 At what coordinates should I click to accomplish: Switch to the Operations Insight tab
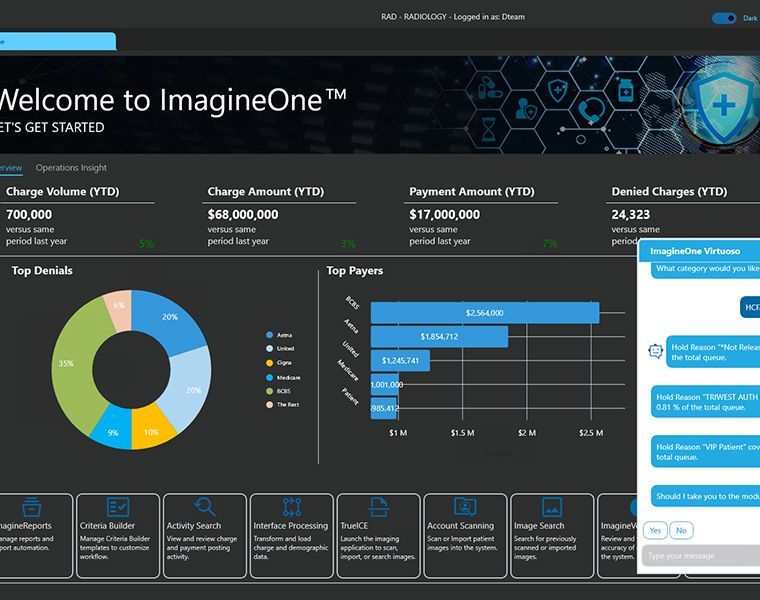[71, 168]
